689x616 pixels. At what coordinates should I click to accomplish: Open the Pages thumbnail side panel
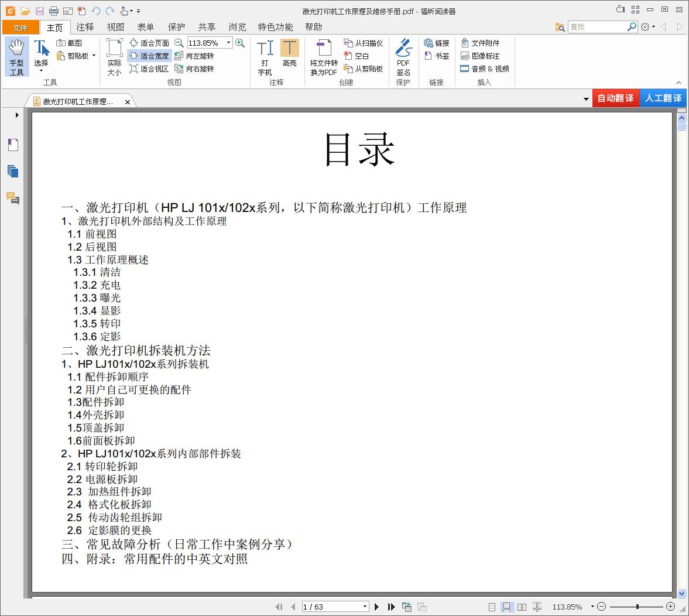(13, 172)
